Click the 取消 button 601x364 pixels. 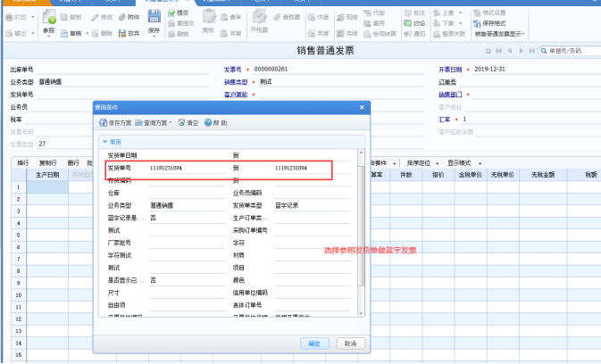pos(351,343)
